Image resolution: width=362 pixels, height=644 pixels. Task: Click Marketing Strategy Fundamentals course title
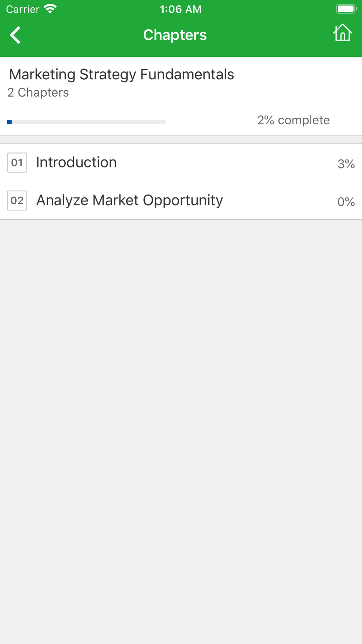121,74
